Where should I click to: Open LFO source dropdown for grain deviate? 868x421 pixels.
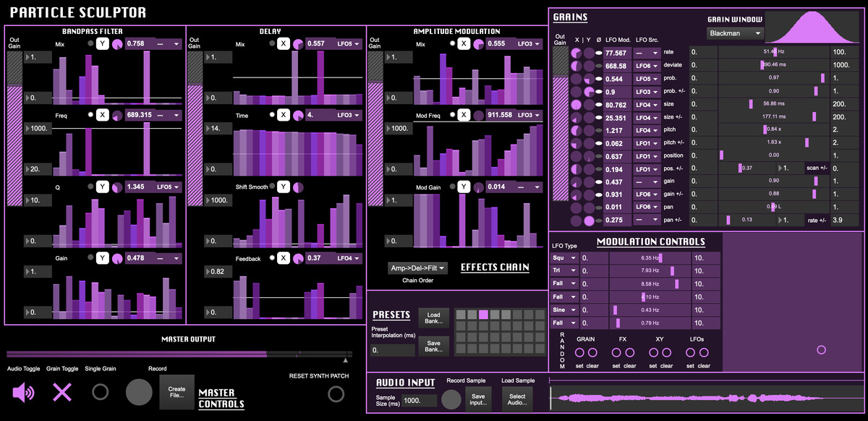pos(647,66)
